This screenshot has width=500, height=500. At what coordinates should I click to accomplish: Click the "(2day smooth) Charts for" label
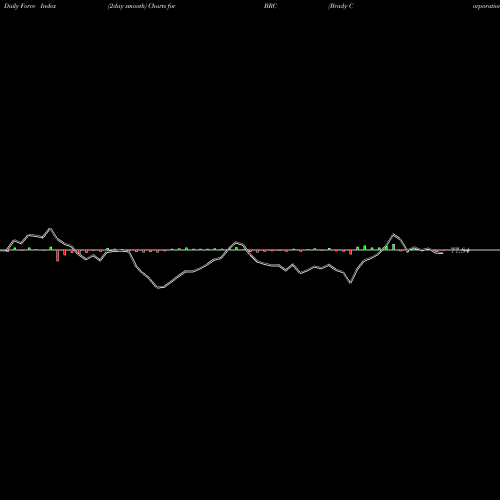click(x=142, y=6)
